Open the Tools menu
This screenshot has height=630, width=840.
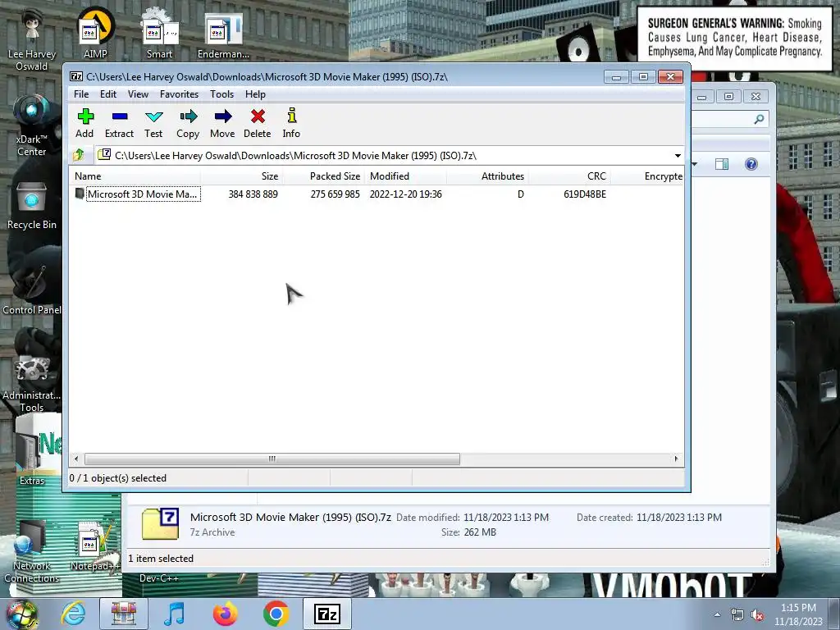221,94
